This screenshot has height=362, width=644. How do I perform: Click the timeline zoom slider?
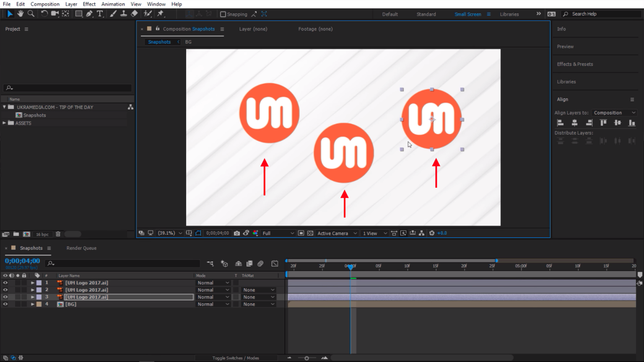tap(307, 358)
